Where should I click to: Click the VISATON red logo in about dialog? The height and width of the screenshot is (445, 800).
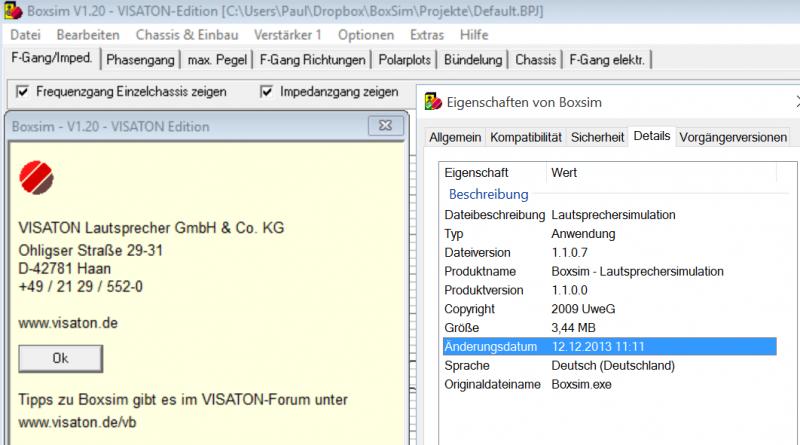(x=36, y=178)
